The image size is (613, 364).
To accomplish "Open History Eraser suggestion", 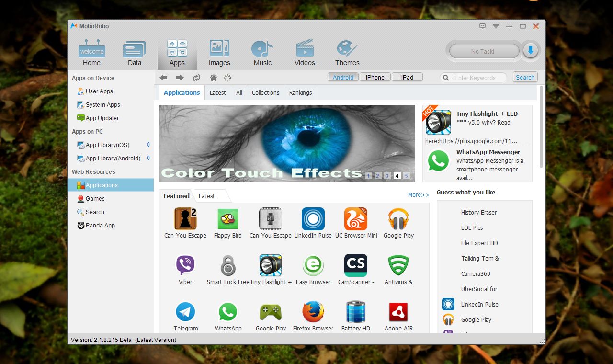I will pyautogui.click(x=478, y=212).
